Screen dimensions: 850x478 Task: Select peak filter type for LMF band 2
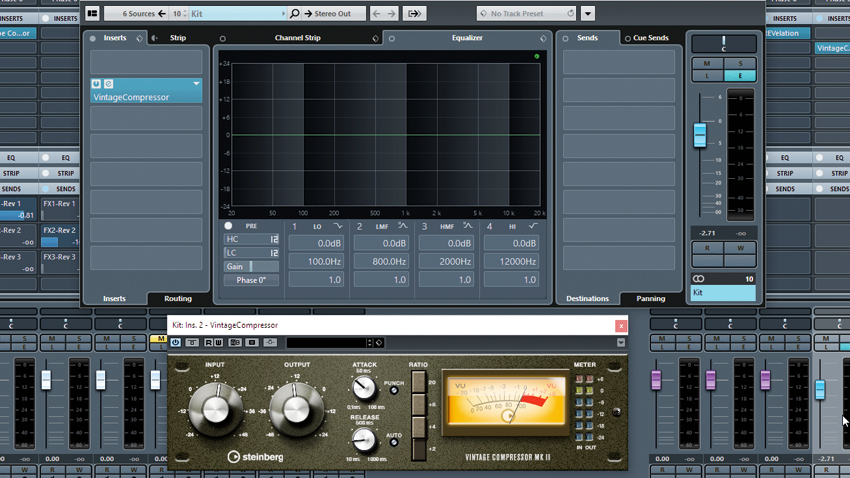click(403, 226)
